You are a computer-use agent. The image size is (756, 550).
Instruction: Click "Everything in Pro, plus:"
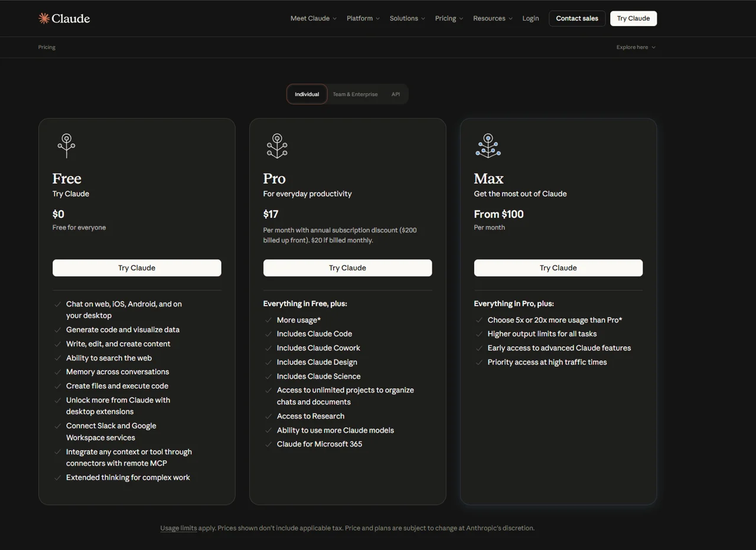click(514, 304)
